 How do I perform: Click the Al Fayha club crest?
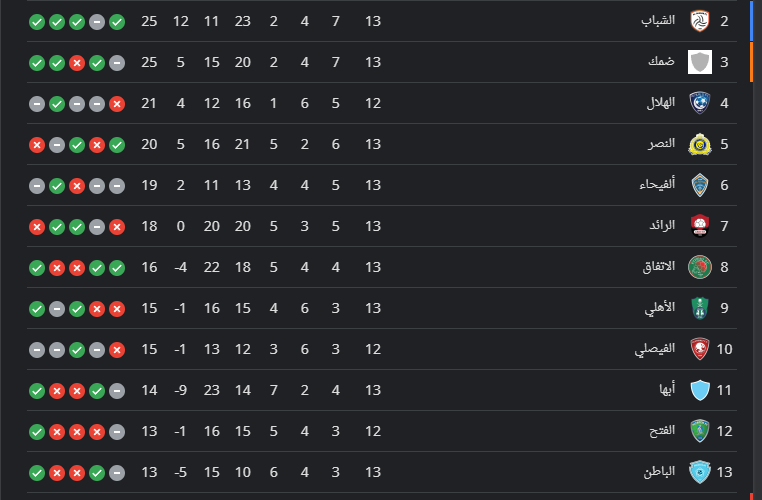click(700, 185)
